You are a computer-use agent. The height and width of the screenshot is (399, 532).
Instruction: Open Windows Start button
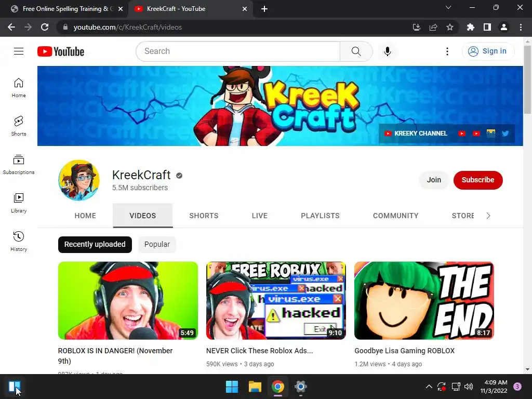click(x=232, y=387)
